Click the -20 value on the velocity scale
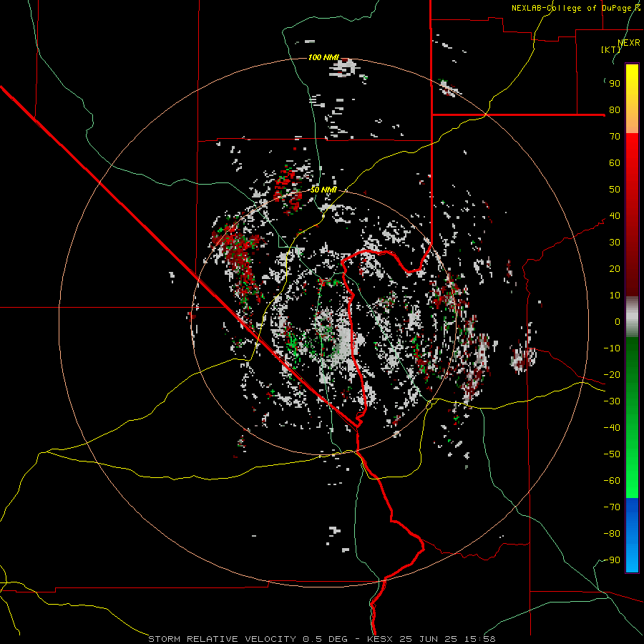Image resolution: width=644 pixels, height=644 pixels. coord(612,375)
